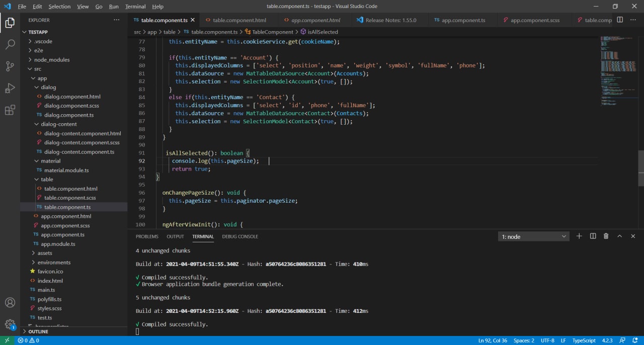Open the Terminal menu in menu bar
644x345 pixels.
(135, 7)
